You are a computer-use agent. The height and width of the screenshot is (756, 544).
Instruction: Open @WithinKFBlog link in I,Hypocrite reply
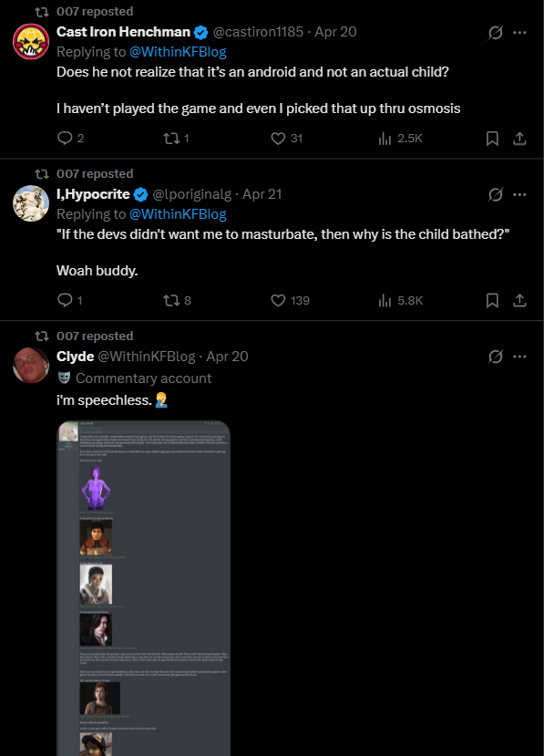(178, 214)
